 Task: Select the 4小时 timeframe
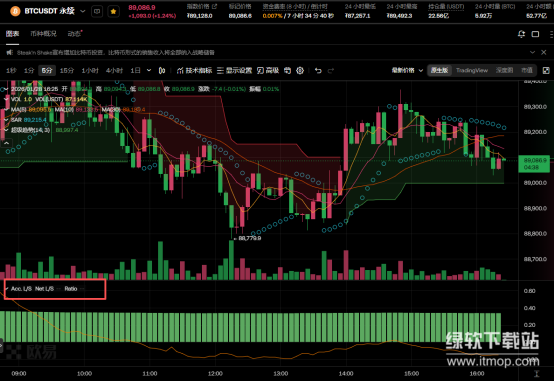pos(114,71)
